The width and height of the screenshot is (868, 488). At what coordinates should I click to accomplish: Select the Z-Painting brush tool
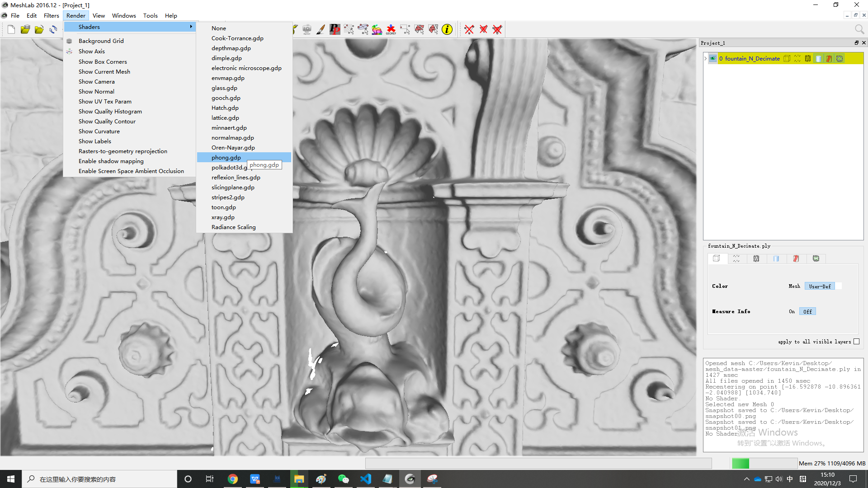(321, 29)
